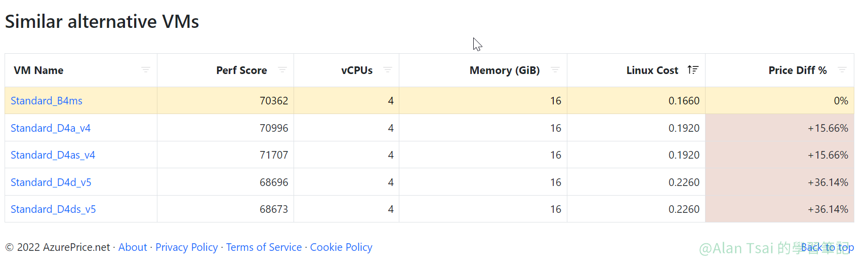Open filter menu for Price Diff % column
The width and height of the screenshot is (868, 262).
pyautogui.click(x=842, y=70)
